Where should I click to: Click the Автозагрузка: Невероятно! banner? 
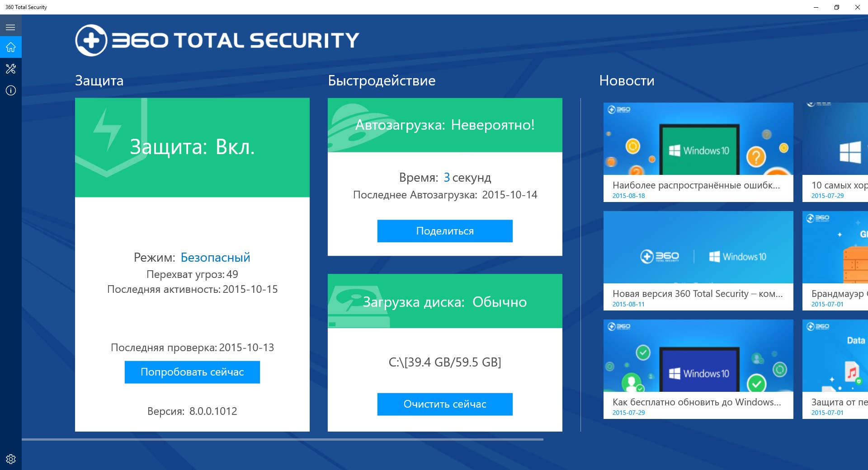click(x=445, y=125)
